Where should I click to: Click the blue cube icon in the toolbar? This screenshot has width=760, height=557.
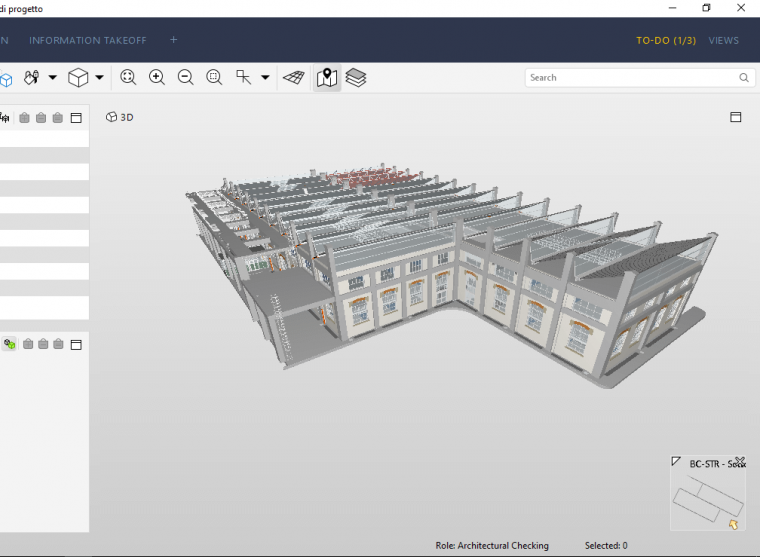pos(5,79)
